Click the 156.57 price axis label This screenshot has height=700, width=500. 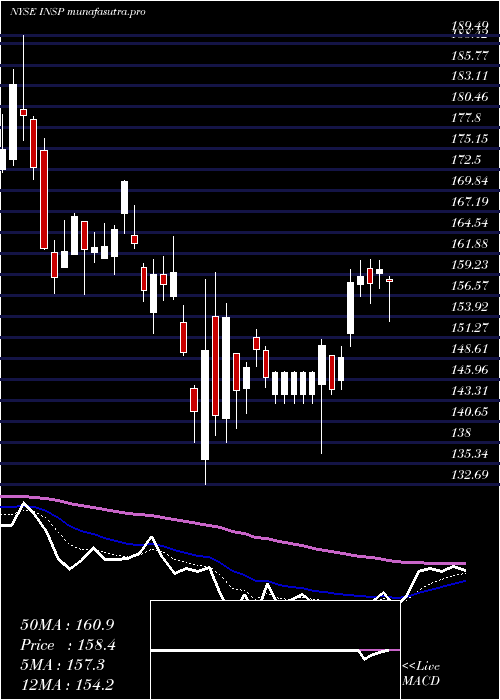tap(470, 286)
